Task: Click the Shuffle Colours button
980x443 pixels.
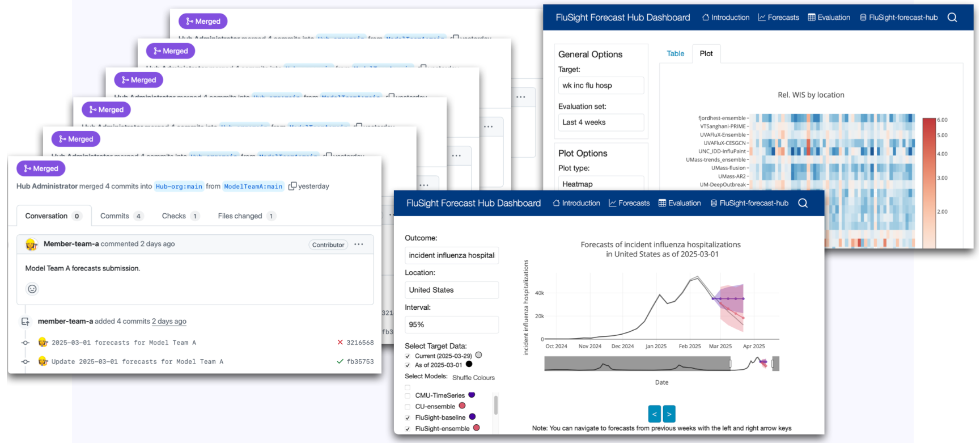Action: pyautogui.click(x=473, y=378)
